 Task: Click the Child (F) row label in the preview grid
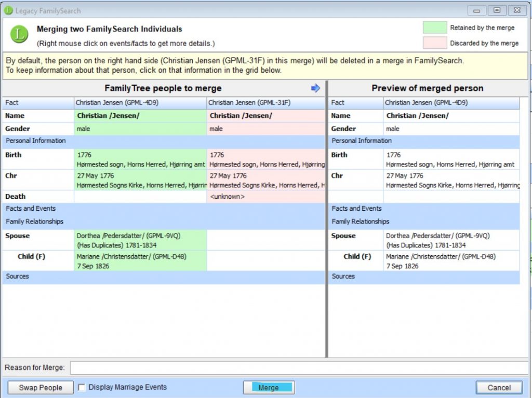coord(357,257)
